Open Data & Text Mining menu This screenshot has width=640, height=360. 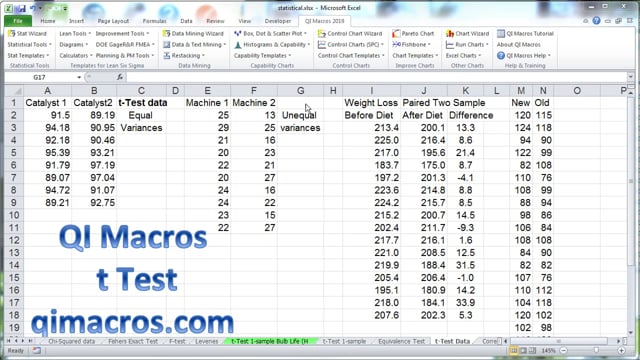coord(195,44)
